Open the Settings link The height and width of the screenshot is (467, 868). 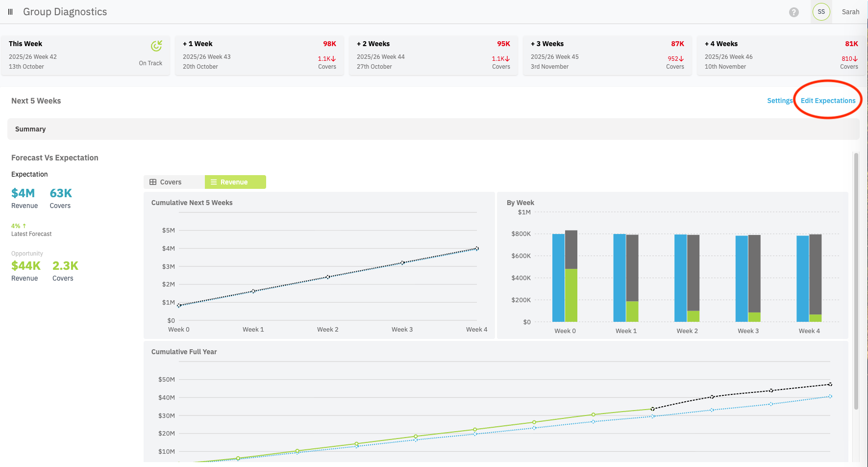779,101
